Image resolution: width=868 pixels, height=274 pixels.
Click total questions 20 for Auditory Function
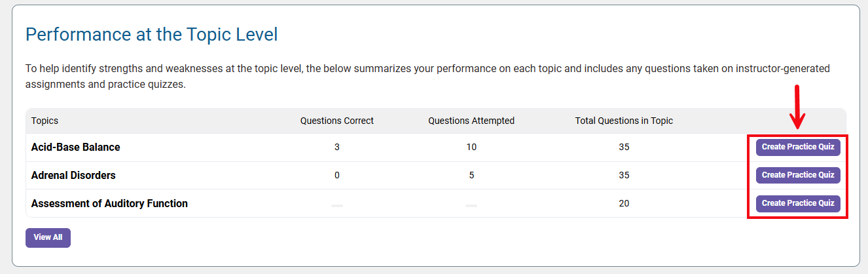(x=624, y=204)
